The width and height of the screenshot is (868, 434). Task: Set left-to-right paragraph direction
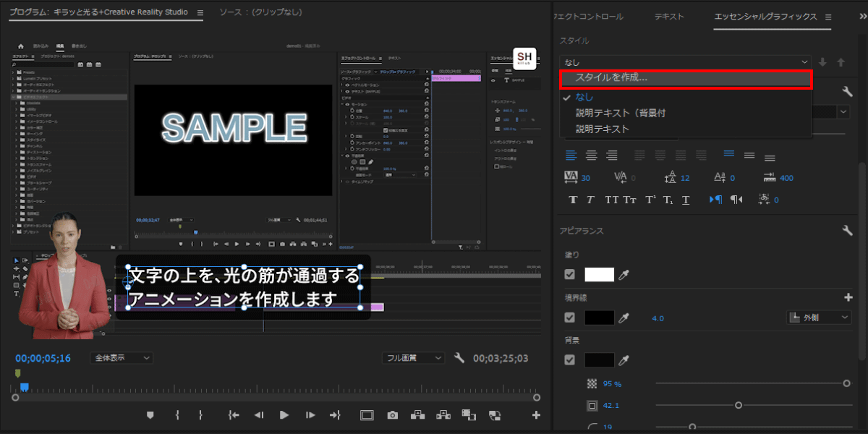click(716, 200)
